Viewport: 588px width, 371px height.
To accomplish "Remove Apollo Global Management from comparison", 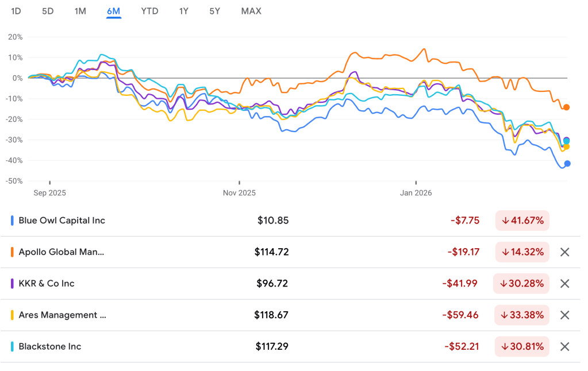I will pos(564,252).
